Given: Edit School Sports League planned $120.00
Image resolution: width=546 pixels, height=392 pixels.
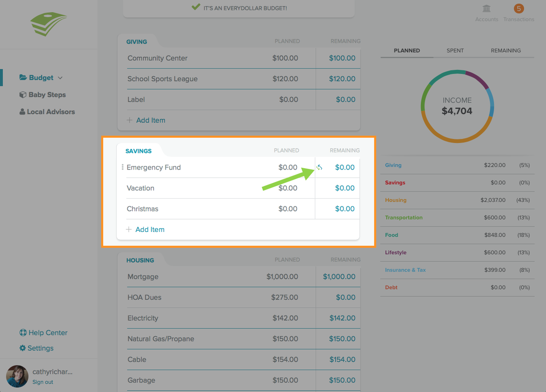Looking at the screenshot, I should (x=285, y=79).
